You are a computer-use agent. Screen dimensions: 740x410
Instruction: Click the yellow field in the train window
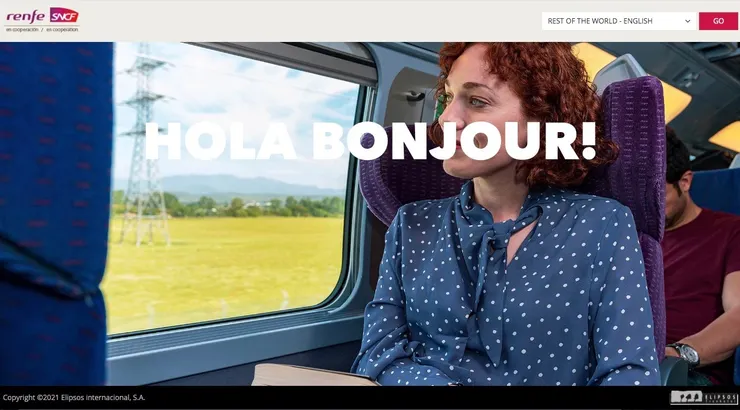(223, 269)
